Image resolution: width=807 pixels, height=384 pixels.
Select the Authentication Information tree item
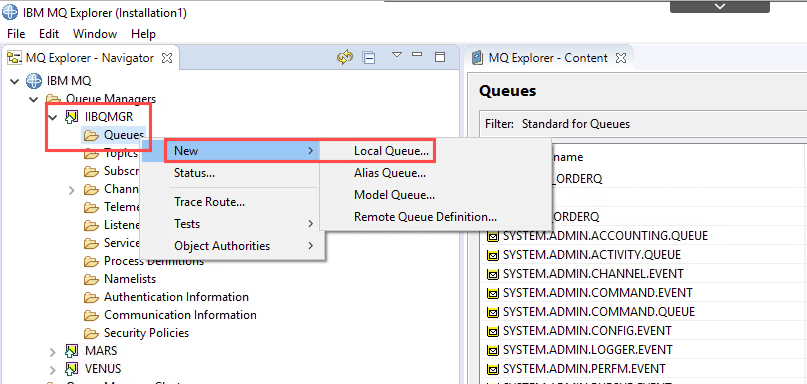pyautogui.click(x=176, y=297)
